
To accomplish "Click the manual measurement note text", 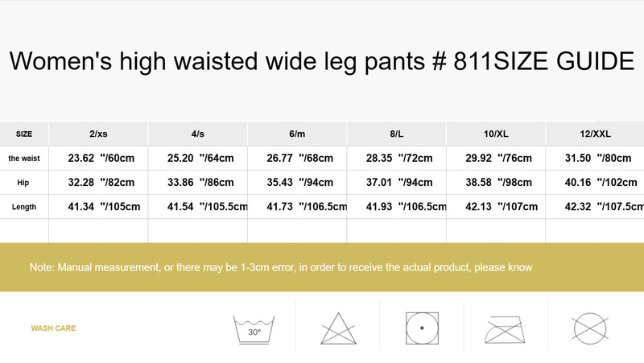I will 281,266.
